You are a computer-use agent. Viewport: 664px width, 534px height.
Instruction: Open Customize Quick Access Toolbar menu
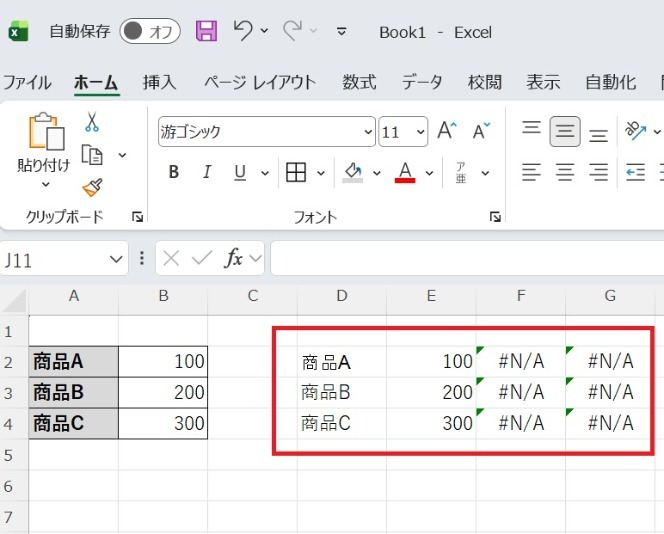coord(341,31)
